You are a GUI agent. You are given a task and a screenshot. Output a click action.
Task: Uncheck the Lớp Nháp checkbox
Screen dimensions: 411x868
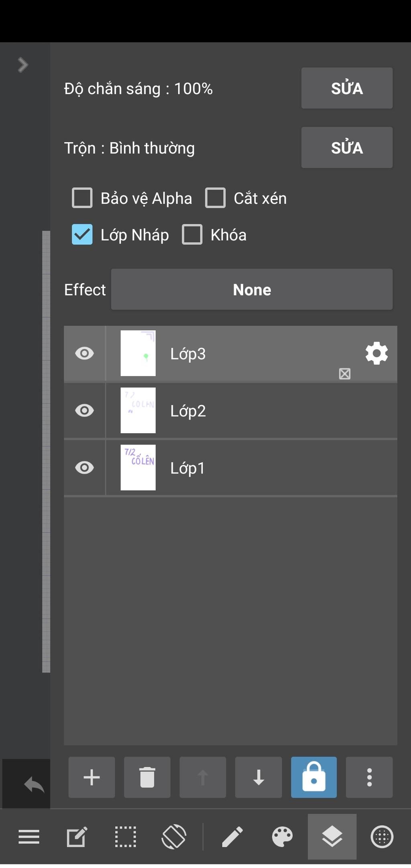coord(82,235)
